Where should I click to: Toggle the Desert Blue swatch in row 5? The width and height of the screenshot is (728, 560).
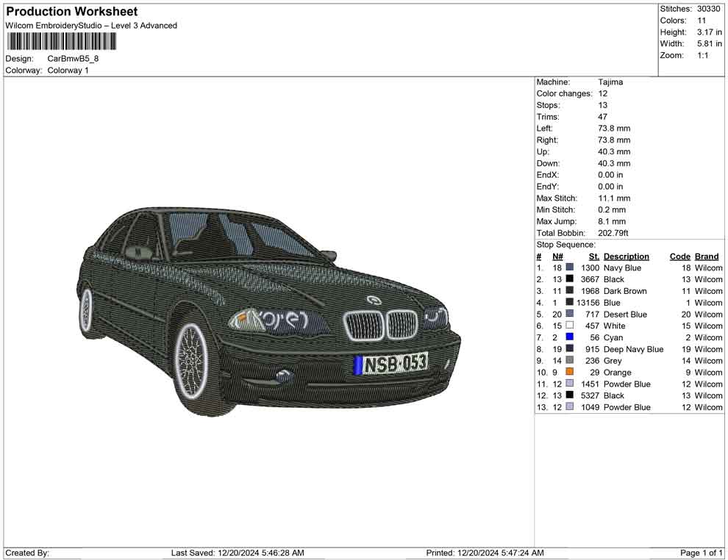click(569, 314)
